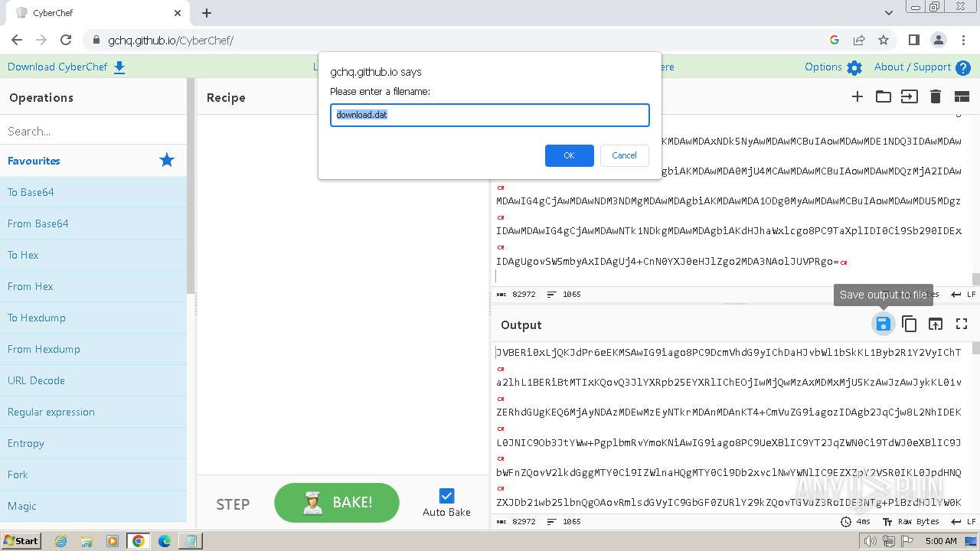Click the STEP button
The width and height of the screenshot is (980, 551).
[233, 504]
